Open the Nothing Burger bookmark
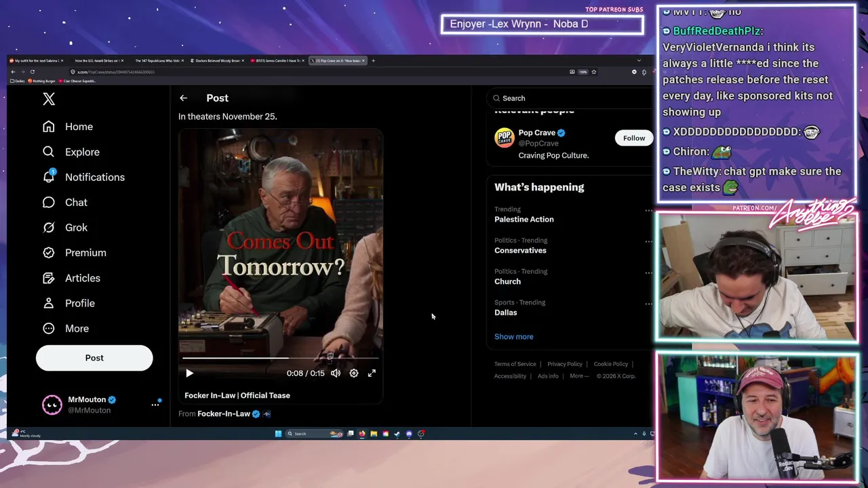Viewport: 868px width, 488px height. point(41,81)
